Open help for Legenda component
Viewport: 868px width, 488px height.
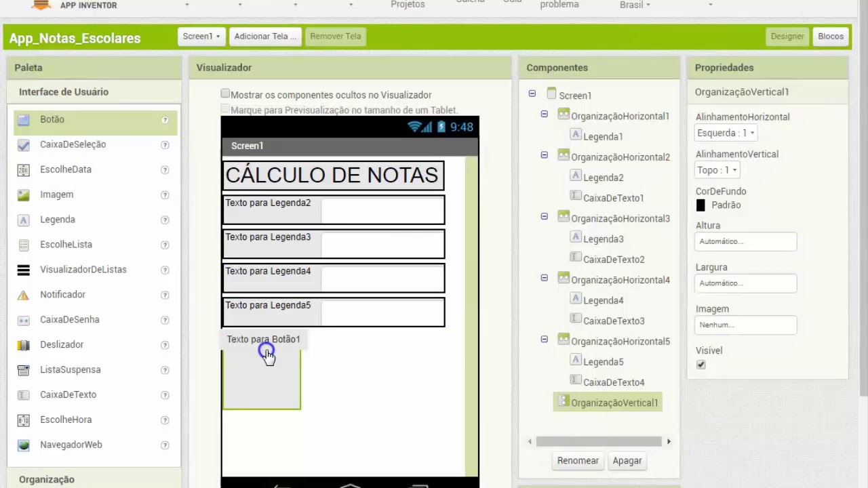click(165, 220)
